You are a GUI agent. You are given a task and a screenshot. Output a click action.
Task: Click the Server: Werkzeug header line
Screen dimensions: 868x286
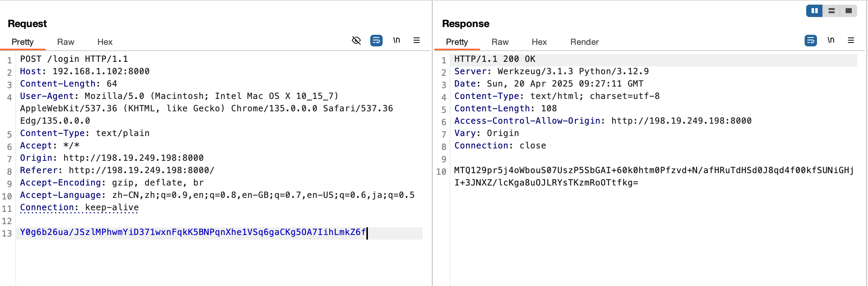click(x=551, y=71)
